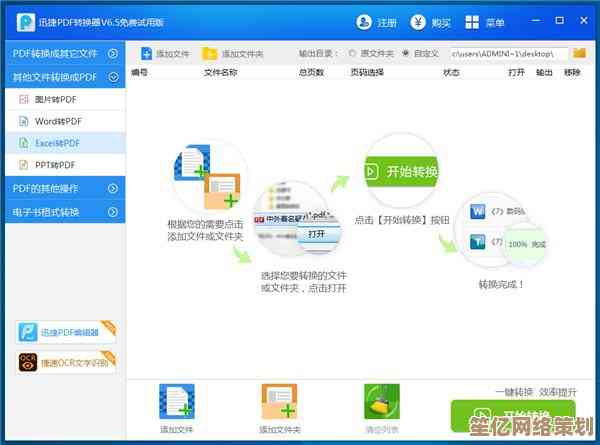Select the 自定义 output radio button

pos(405,53)
